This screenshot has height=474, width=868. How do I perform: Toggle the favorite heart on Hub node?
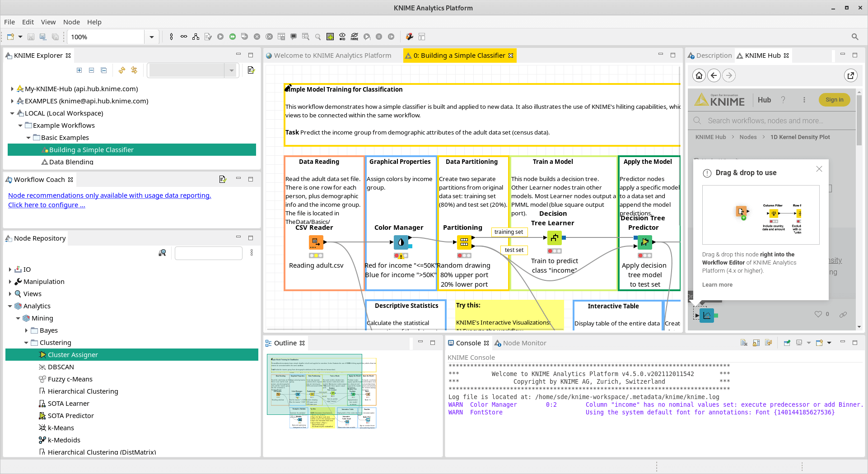[818, 314]
